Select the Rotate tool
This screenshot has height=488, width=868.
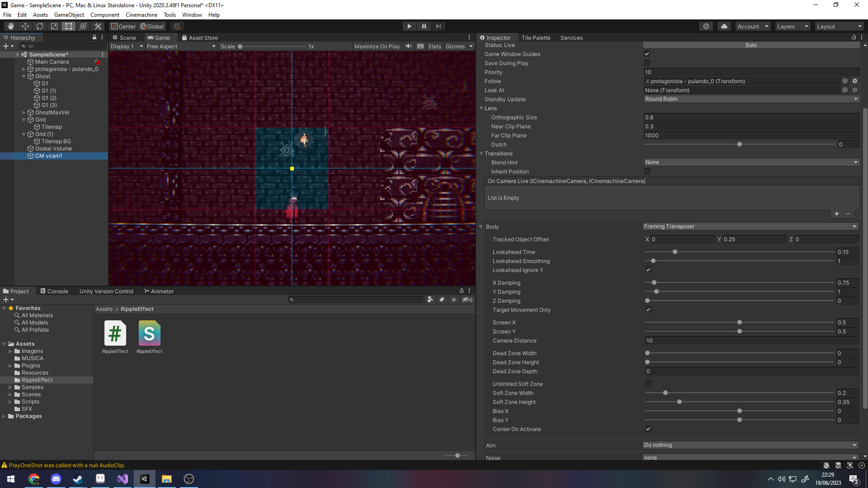click(39, 26)
